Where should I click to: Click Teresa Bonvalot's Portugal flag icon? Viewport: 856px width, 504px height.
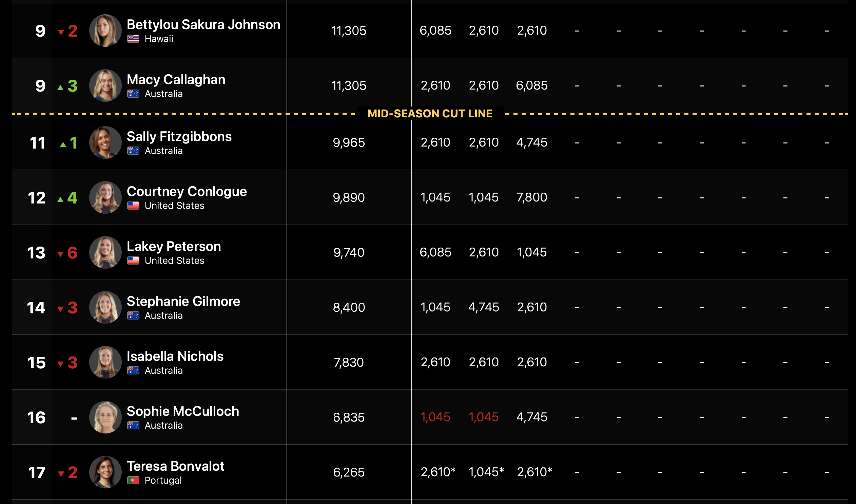[x=133, y=480]
